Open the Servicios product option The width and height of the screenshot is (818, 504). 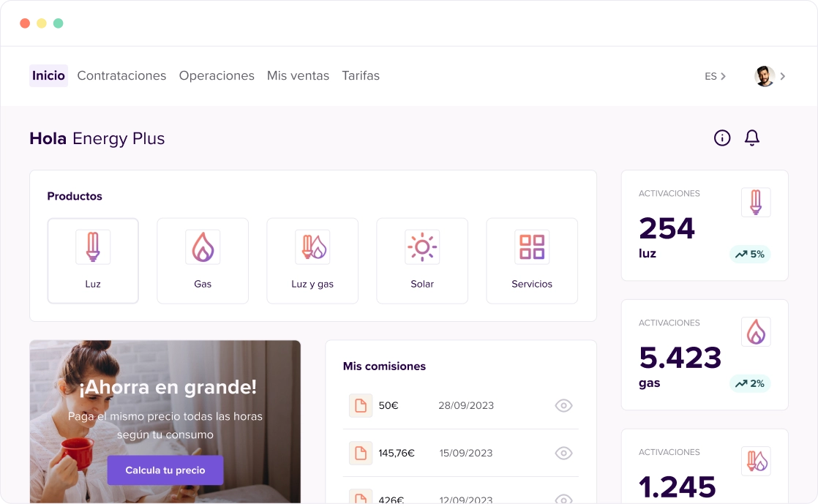pos(532,247)
